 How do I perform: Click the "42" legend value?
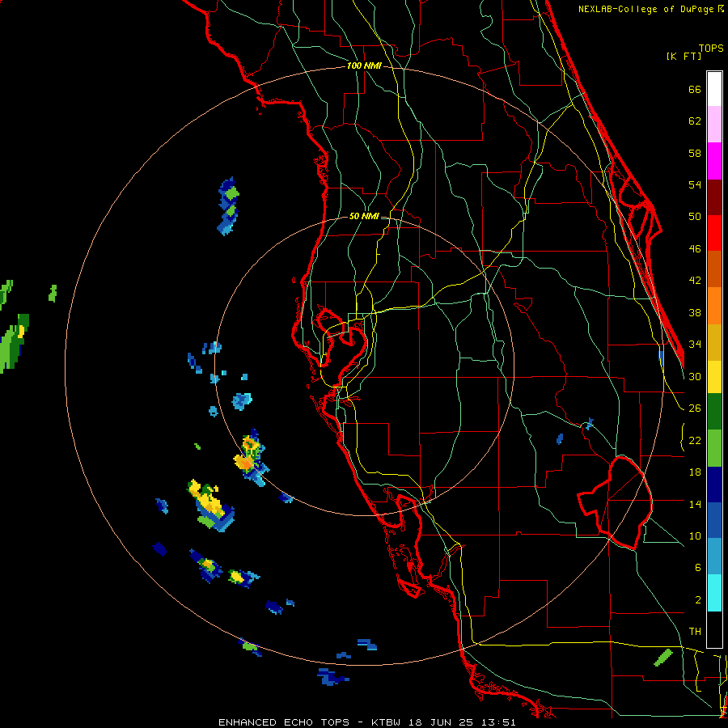695,281
